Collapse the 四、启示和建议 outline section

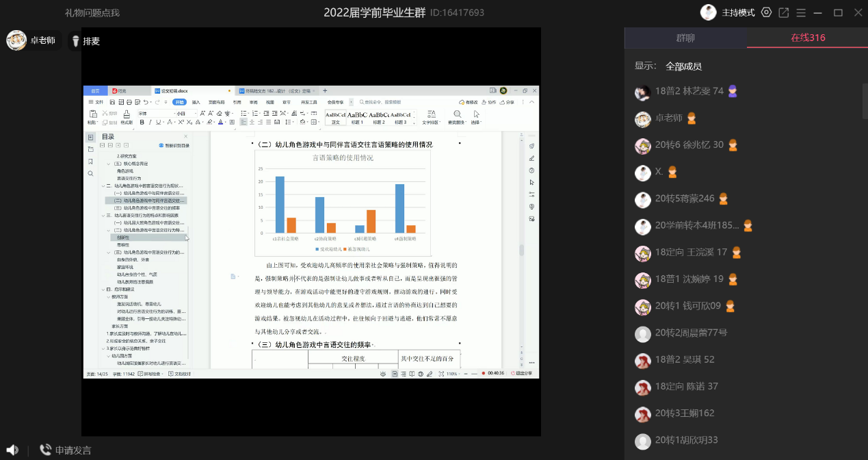103,290
